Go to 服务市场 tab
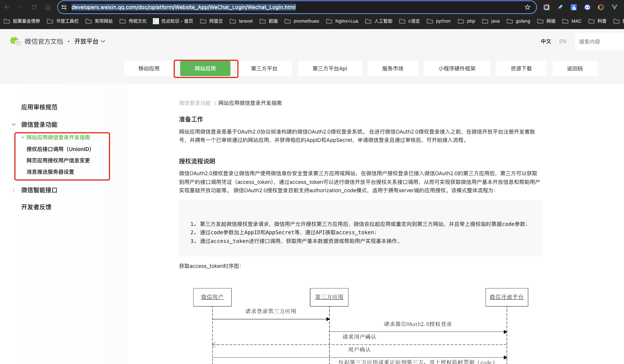The image size is (624, 364). [393, 68]
